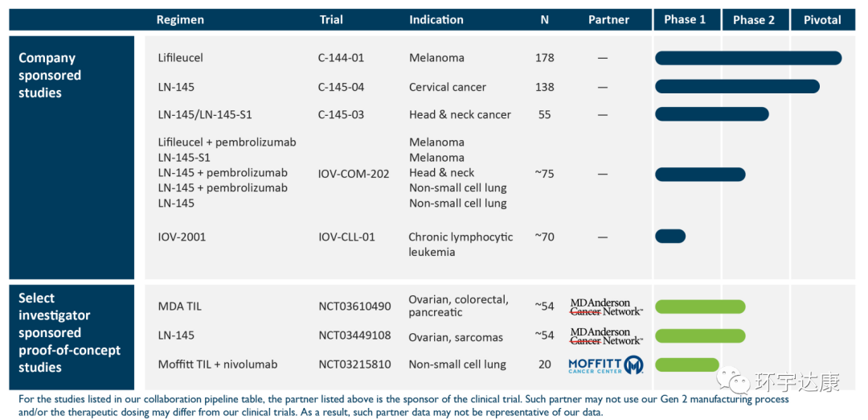
Task: Click the Partner column header
Action: [x=608, y=20]
